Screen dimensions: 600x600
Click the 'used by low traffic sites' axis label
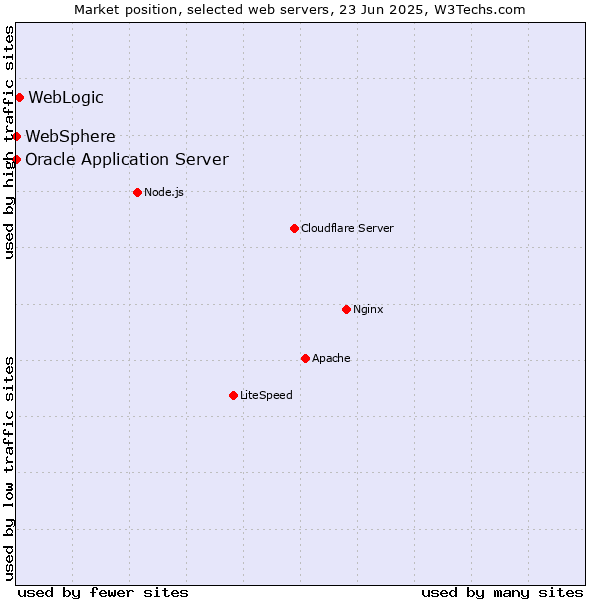point(9,469)
